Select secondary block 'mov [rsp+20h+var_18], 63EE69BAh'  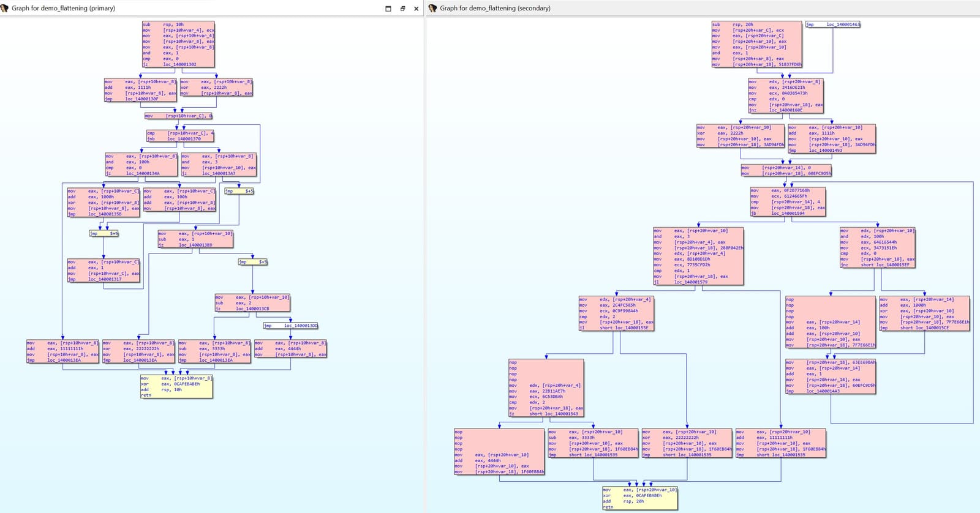pyautogui.click(x=831, y=376)
